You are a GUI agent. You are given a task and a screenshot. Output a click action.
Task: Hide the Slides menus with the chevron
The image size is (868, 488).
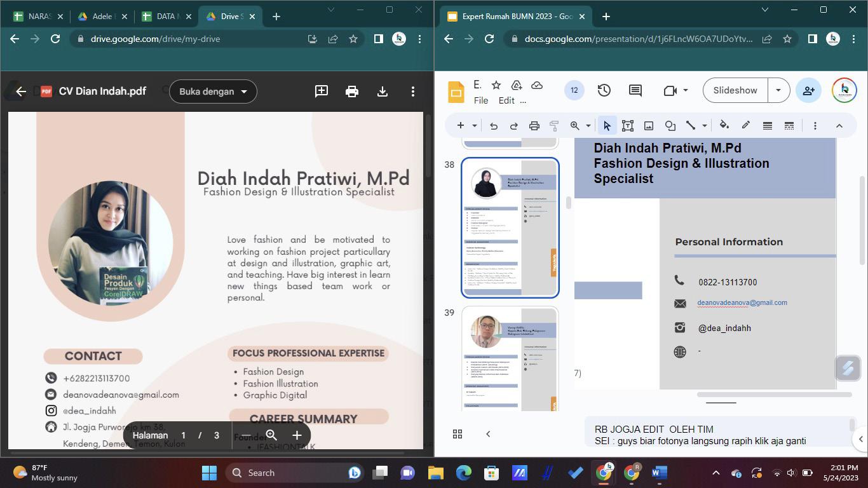click(839, 126)
